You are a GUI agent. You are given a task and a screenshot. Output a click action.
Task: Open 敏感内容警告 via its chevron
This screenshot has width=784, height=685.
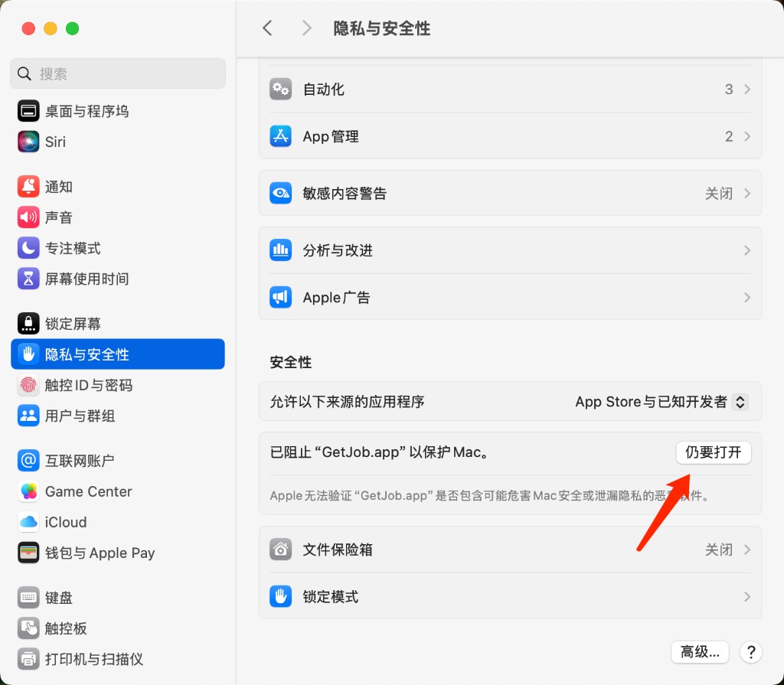747,193
